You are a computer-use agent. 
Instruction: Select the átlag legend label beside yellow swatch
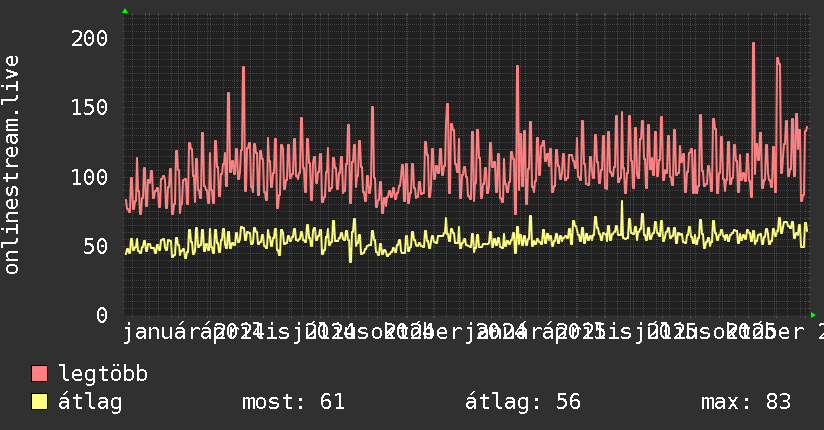point(90,402)
